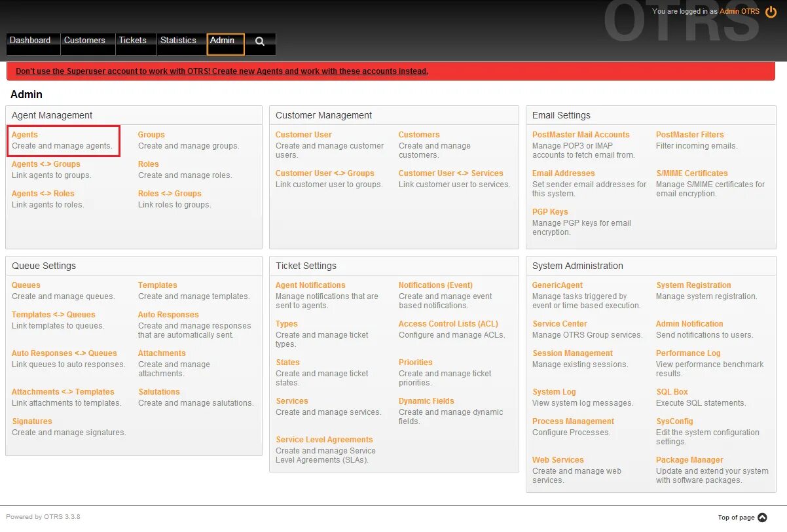Click the Top of page arrow icon
The height and width of the screenshot is (532, 787).
pos(762,518)
